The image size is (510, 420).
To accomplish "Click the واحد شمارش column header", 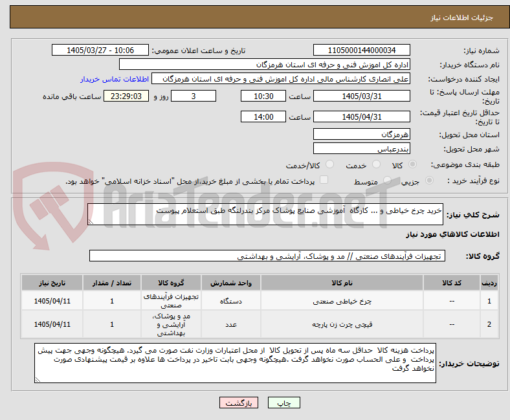I will click(231, 283).
